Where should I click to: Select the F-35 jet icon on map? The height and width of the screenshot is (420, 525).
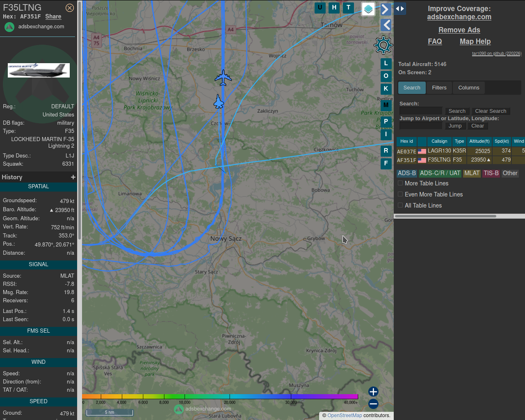pos(219,102)
